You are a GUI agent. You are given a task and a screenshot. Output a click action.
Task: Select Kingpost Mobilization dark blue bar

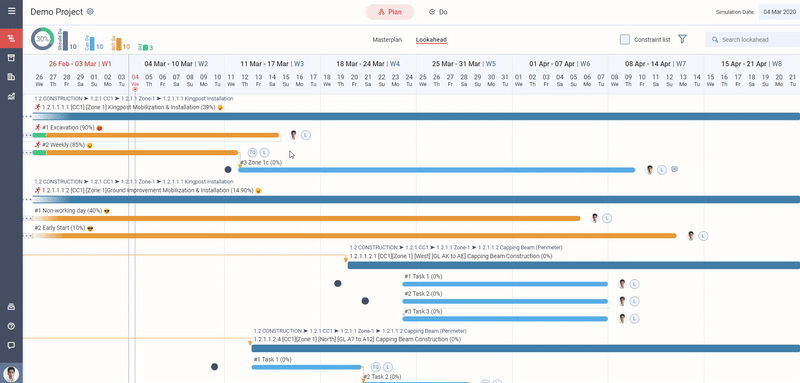click(x=416, y=116)
